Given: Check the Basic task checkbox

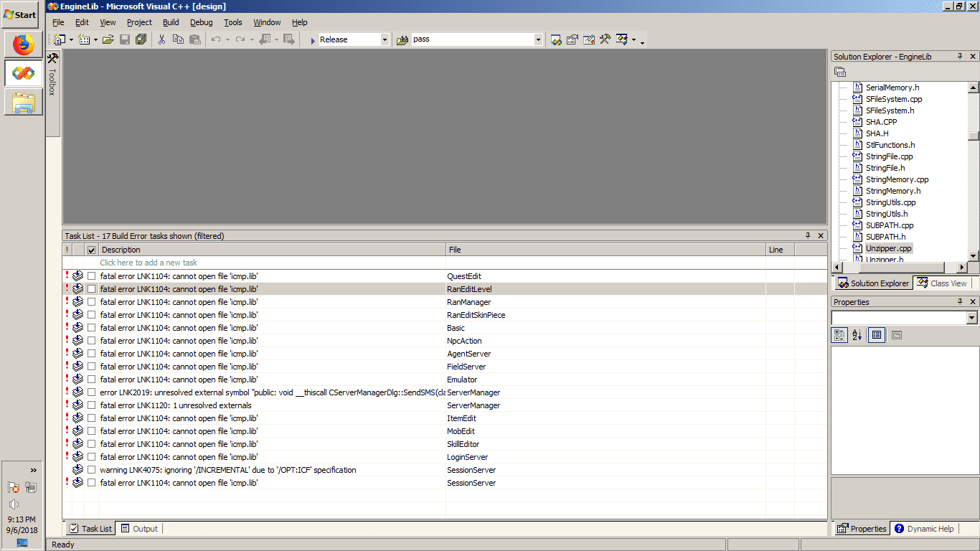Looking at the screenshot, I should pyautogui.click(x=91, y=328).
